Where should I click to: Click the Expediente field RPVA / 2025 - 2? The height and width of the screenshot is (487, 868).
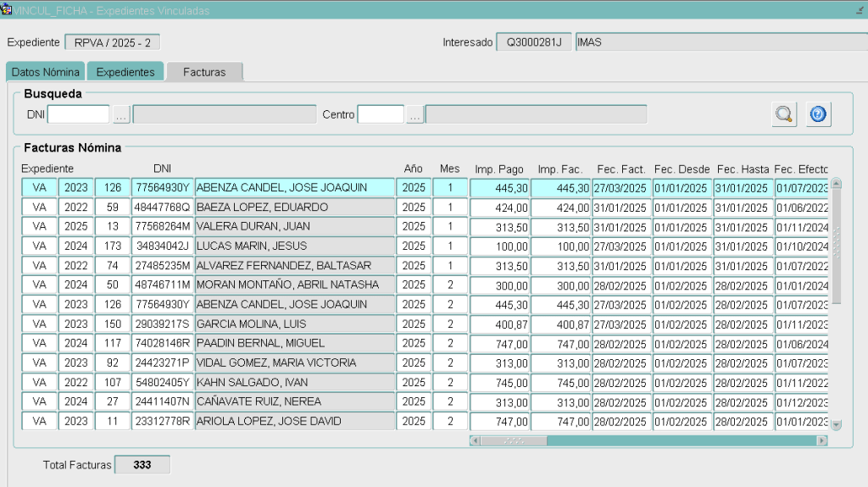(112, 42)
